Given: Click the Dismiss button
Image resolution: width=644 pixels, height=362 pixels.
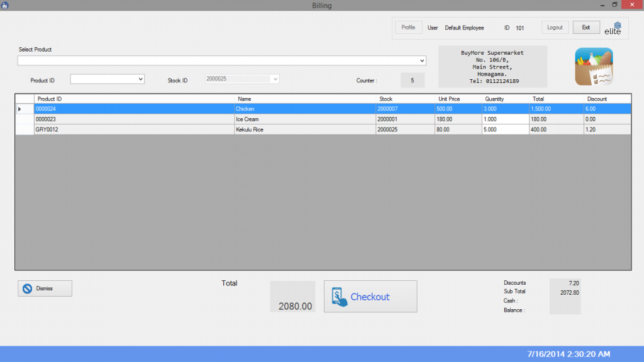Looking at the screenshot, I should pyautogui.click(x=45, y=288).
